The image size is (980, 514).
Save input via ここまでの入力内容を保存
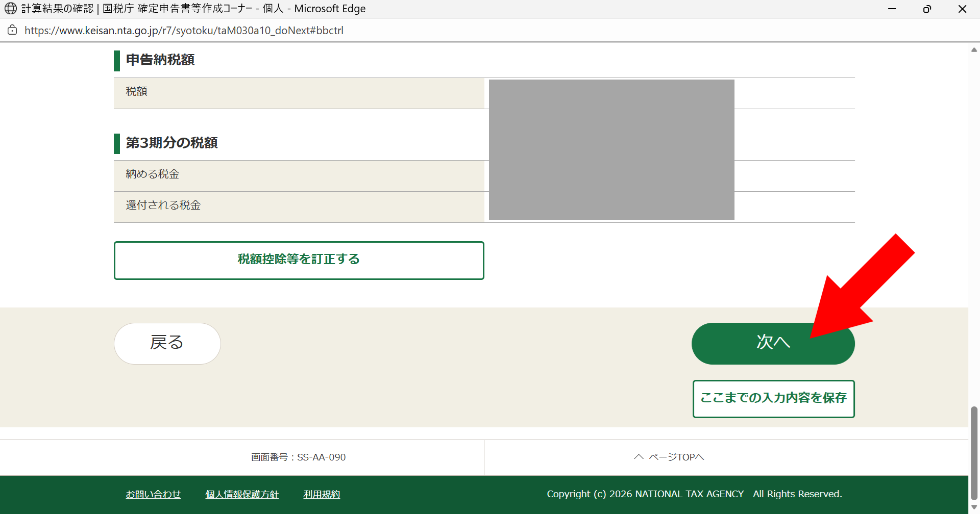click(773, 398)
